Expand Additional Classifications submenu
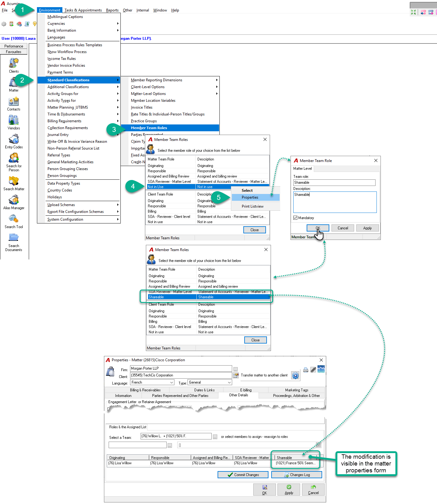 point(79,87)
